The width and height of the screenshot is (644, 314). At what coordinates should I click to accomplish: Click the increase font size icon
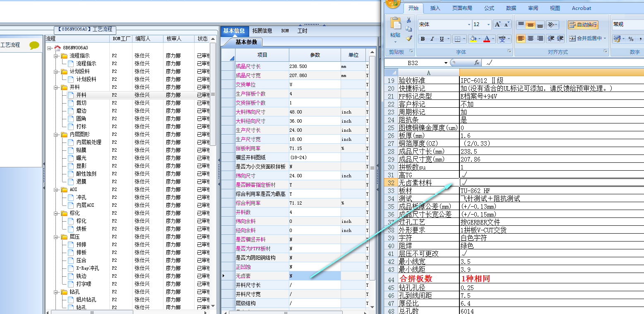coord(498,24)
